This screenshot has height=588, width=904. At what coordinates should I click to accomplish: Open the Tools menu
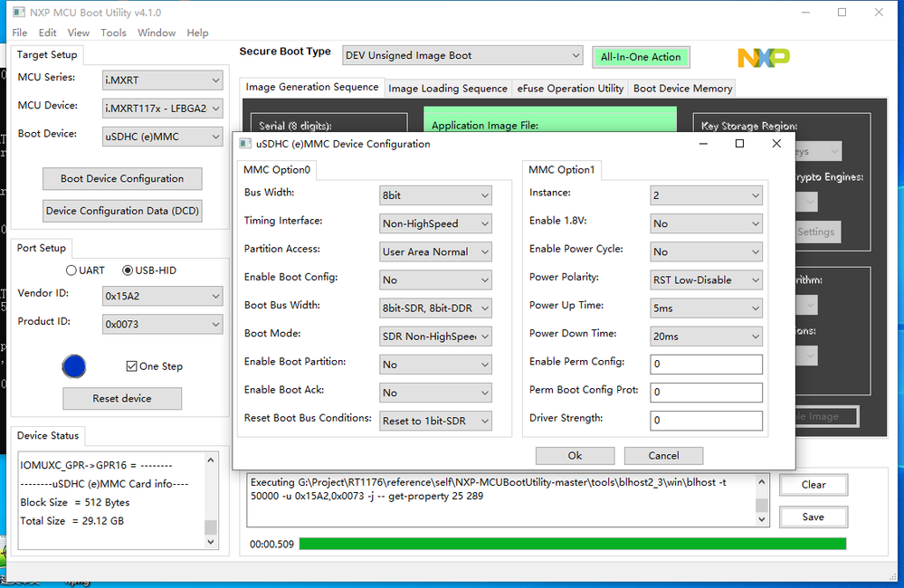[x=114, y=33]
